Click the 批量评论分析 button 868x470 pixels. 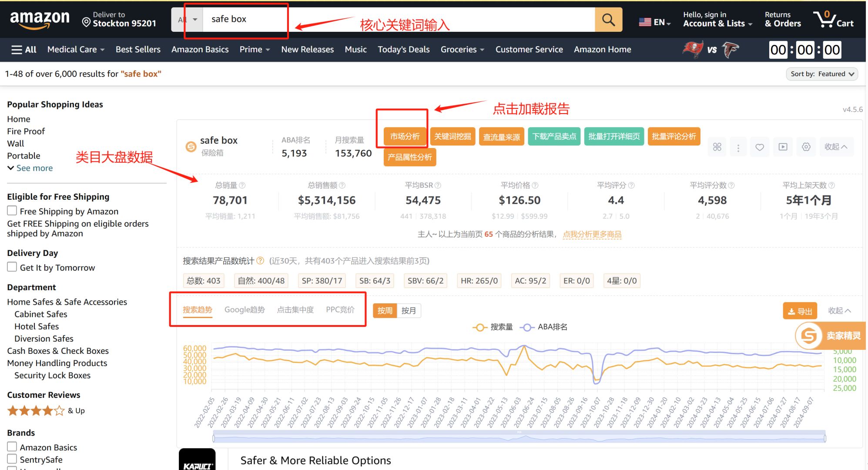click(x=674, y=137)
